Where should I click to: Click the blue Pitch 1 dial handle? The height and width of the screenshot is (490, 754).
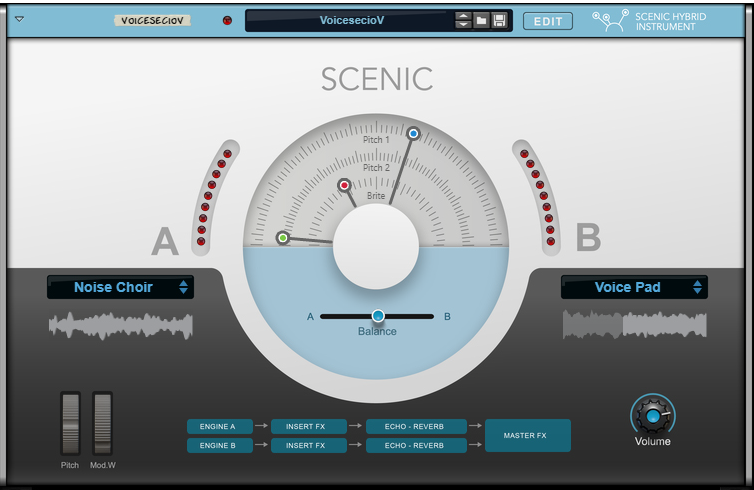pyautogui.click(x=413, y=133)
